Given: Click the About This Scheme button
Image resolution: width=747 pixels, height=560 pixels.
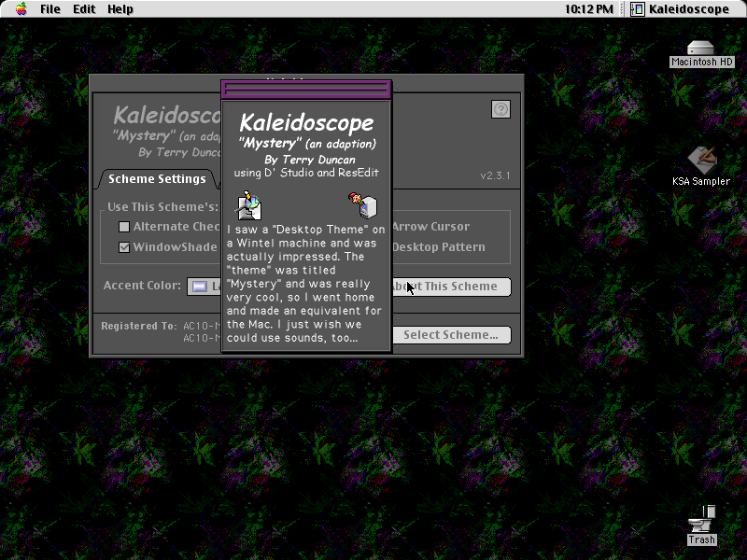Looking at the screenshot, I should (x=451, y=287).
